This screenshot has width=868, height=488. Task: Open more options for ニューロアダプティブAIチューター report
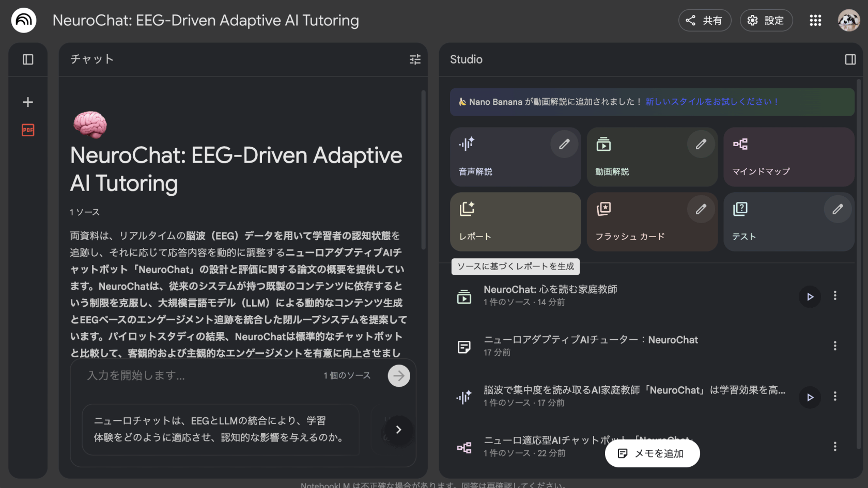click(835, 346)
